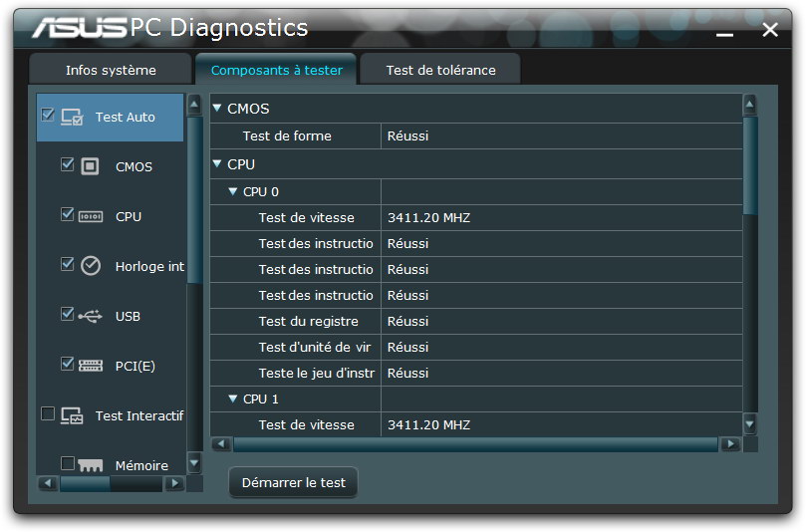Screen dimensions: 806x532
Task: Switch to the Infos système tab
Action: [111, 70]
